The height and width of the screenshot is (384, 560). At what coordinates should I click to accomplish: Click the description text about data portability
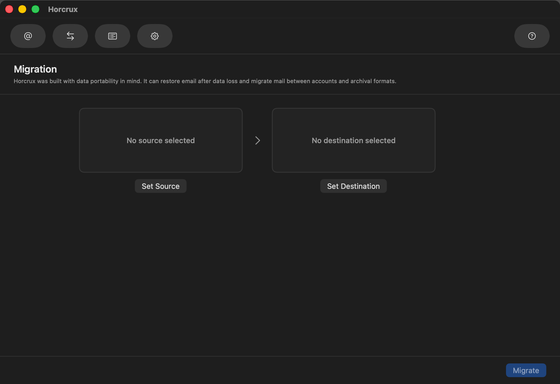[205, 81]
